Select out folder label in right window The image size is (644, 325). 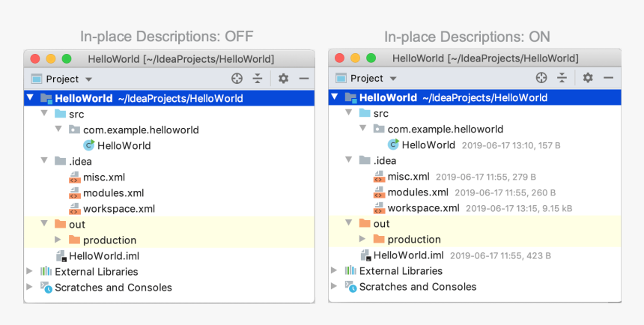[x=382, y=223]
